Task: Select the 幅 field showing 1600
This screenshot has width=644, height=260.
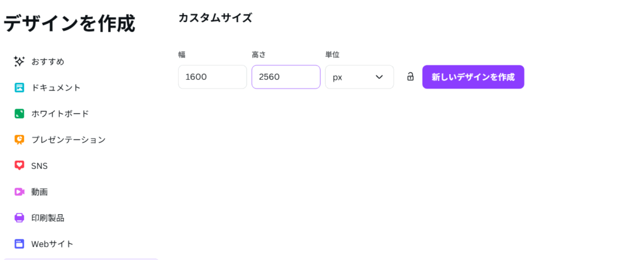Action: pyautogui.click(x=213, y=77)
